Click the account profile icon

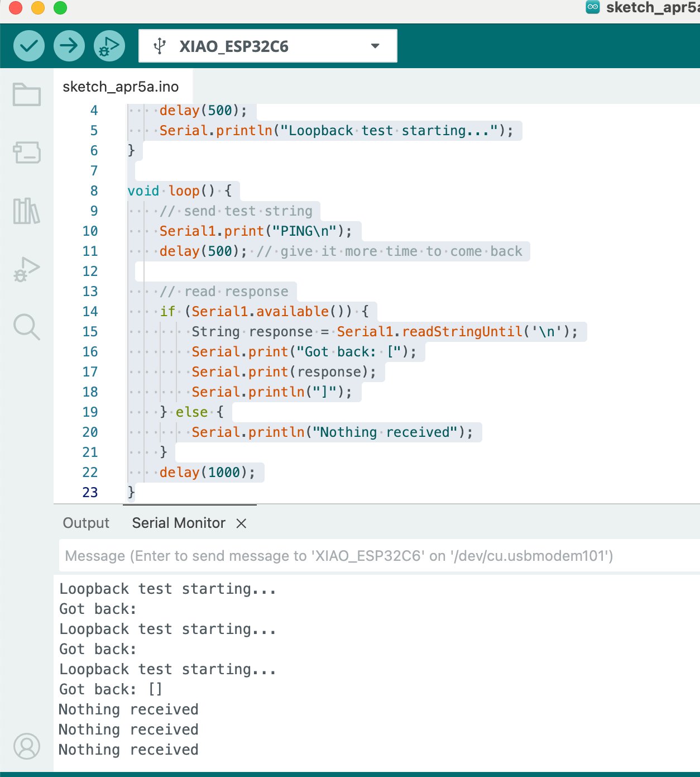click(x=27, y=746)
